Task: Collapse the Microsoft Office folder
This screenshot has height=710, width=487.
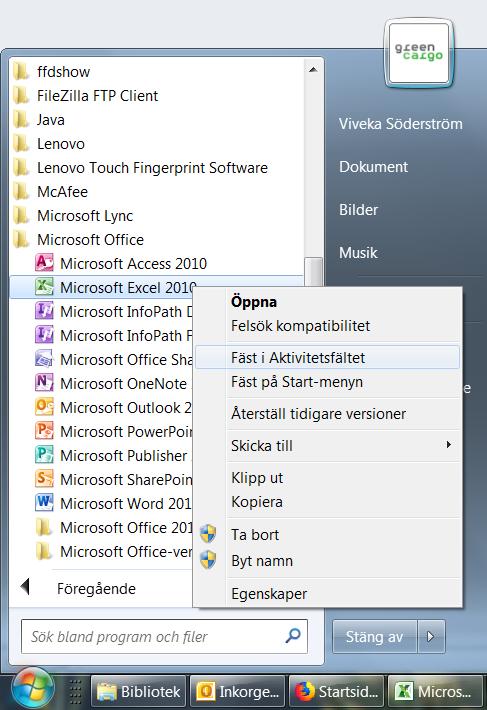Action: tap(90, 240)
